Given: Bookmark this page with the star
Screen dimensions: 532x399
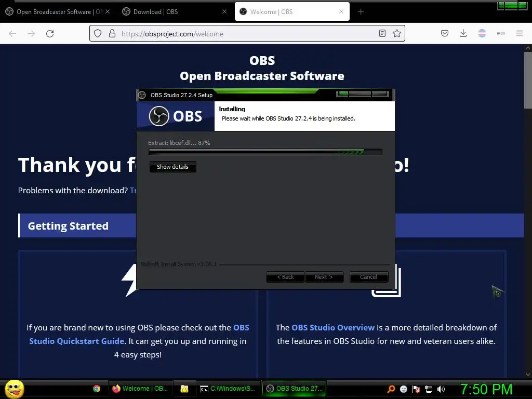Looking at the screenshot, I should coord(397,33).
